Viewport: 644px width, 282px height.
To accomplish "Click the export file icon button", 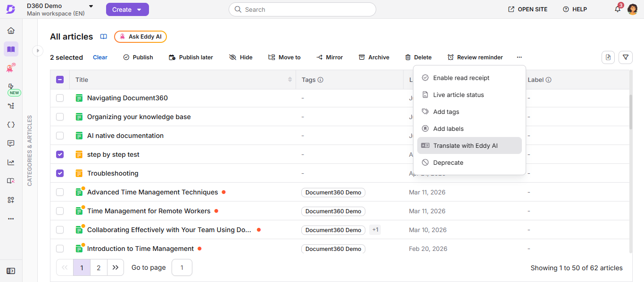I will (608, 57).
